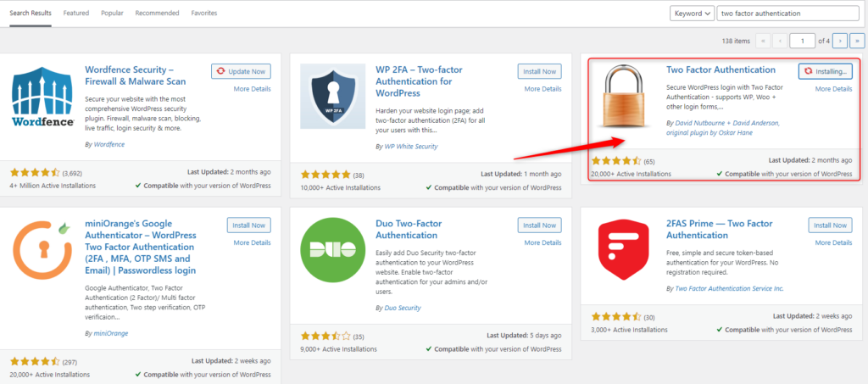The height and width of the screenshot is (384, 868).
Task: Click the Wordfence plugin logo icon
Action: click(42, 97)
